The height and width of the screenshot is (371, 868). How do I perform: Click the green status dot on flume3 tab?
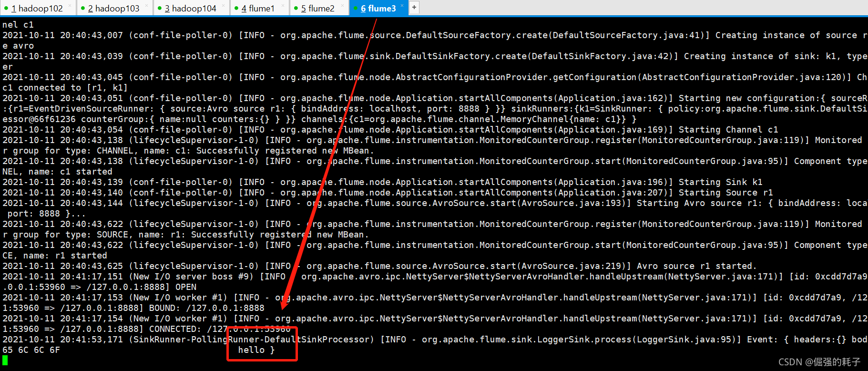(x=356, y=8)
